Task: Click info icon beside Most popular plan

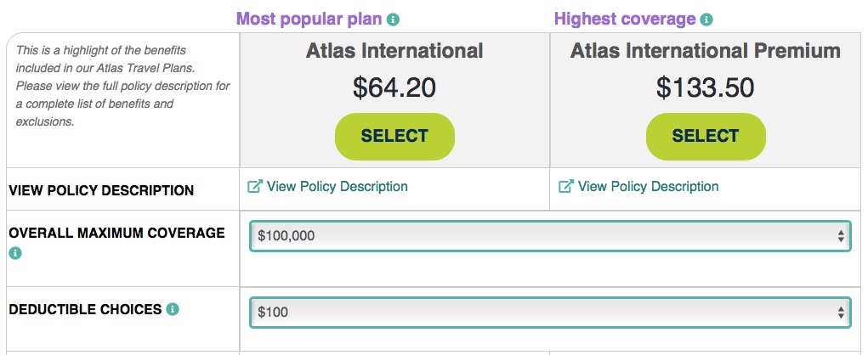Action: coord(393,20)
